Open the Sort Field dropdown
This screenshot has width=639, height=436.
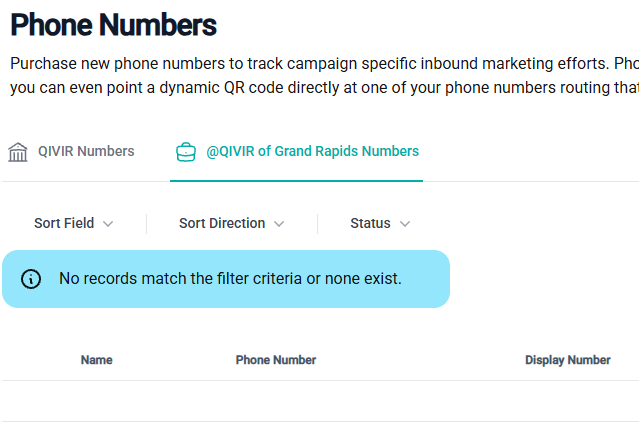point(73,223)
